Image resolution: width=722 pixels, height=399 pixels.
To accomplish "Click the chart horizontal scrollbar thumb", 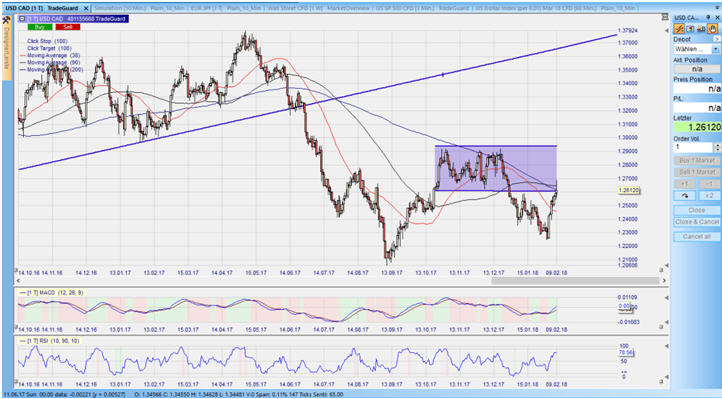I will point(575,280).
